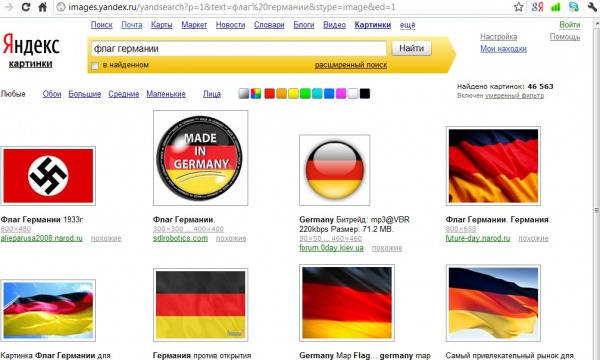Click the green bars extension icon

555,7
